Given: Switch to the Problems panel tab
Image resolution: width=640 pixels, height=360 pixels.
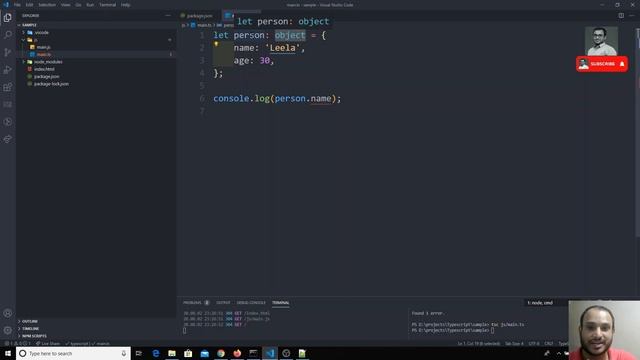Looking at the screenshot, I should (196, 303).
